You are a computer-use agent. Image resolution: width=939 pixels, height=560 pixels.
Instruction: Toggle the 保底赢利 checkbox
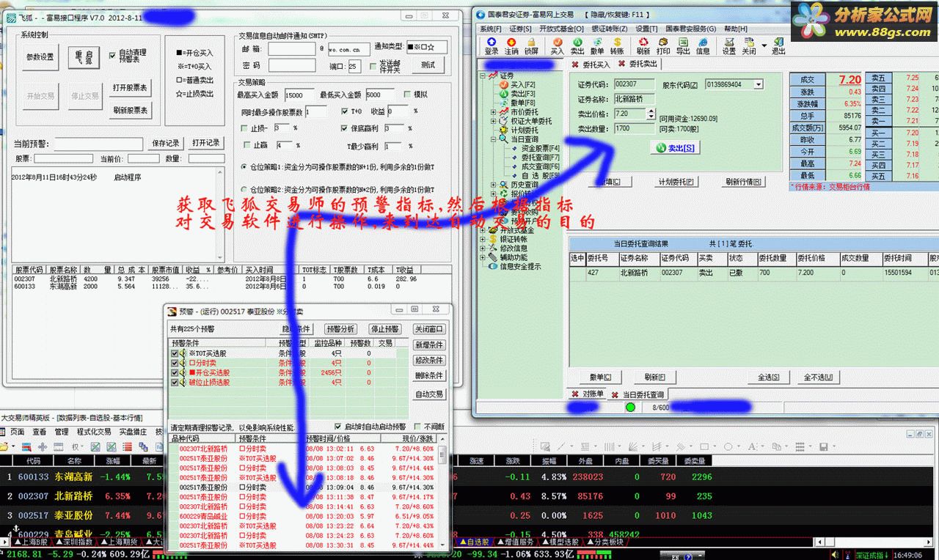346,128
